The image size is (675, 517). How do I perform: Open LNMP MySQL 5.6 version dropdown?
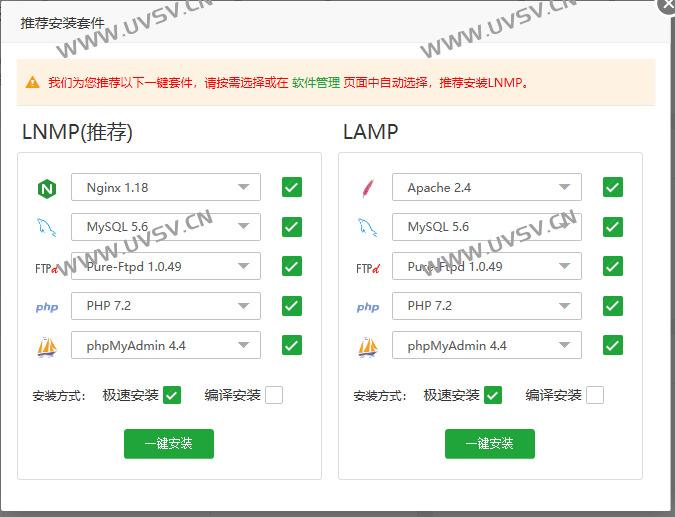coord(166,227)
